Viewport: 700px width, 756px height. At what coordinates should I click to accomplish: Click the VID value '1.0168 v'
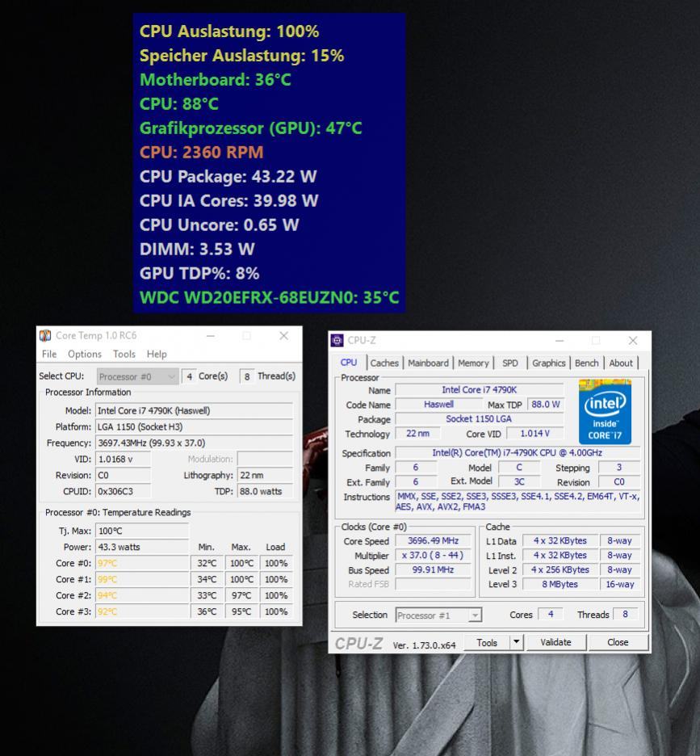click(x=123, y=459)
